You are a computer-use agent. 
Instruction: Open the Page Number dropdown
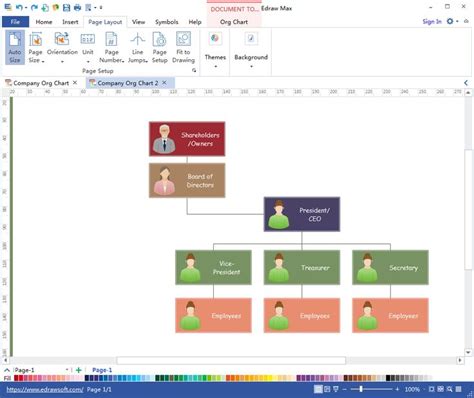tap(111, 47)
